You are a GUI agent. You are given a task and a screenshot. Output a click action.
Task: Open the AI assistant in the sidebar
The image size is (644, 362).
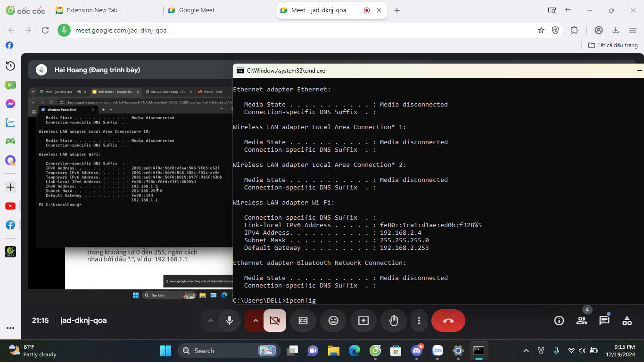coord(10,85)
